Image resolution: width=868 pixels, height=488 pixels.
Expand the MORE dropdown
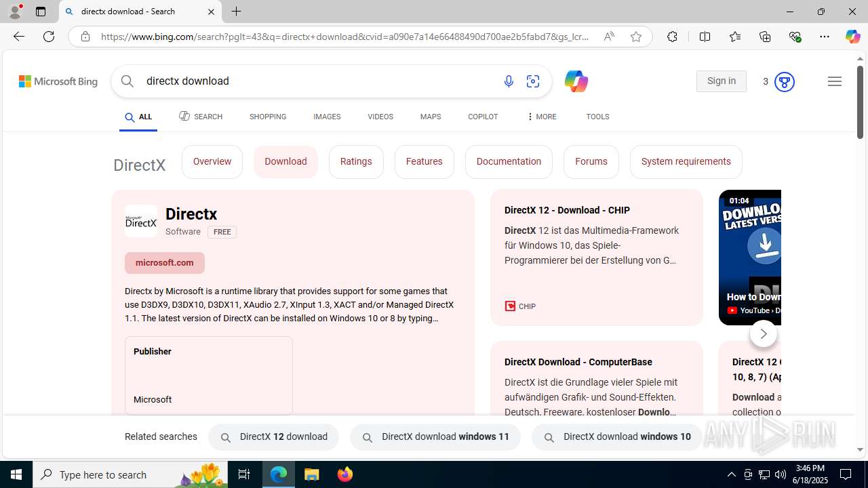click(x=541, y=117)
